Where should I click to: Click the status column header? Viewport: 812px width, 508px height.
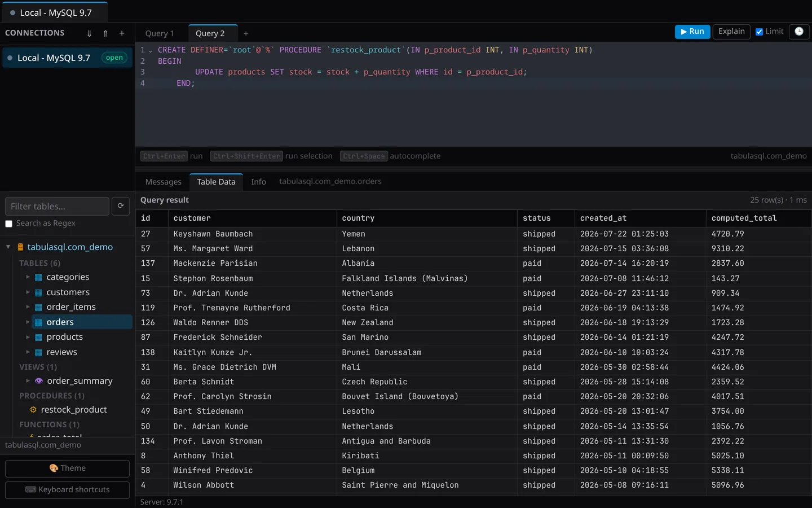tap(546, 218)
